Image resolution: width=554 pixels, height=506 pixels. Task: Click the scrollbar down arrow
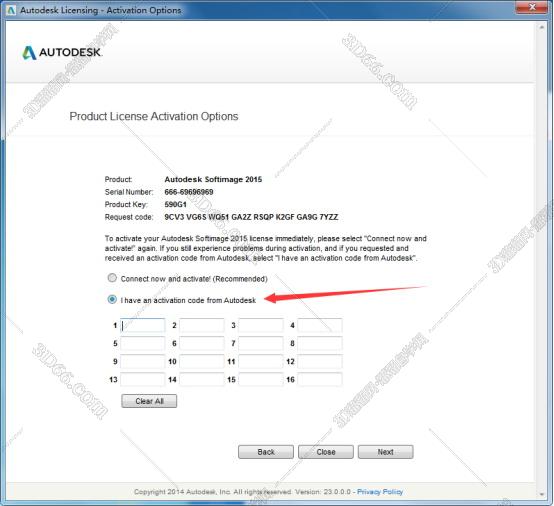coord(541,494)
